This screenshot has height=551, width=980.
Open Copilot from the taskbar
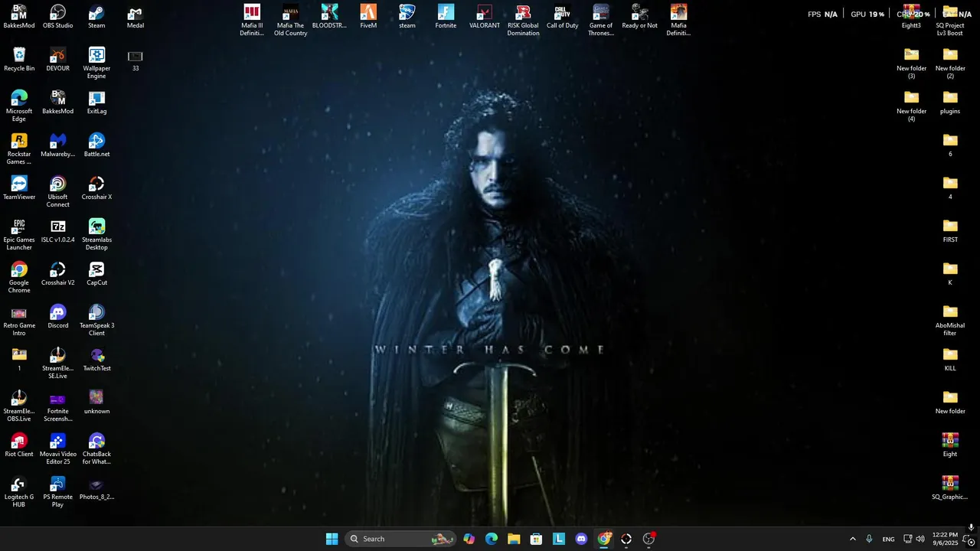pyautogui.click(x=469, y=539)
